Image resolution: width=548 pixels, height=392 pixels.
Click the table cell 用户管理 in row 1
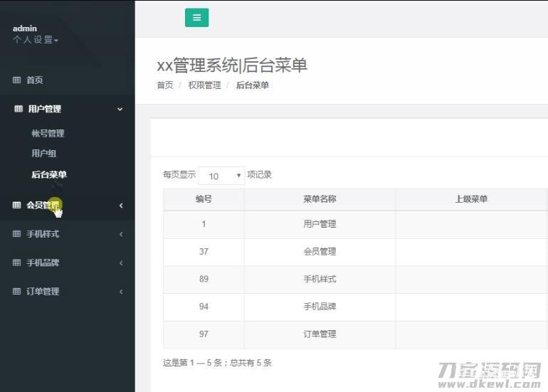coord(320,224)
